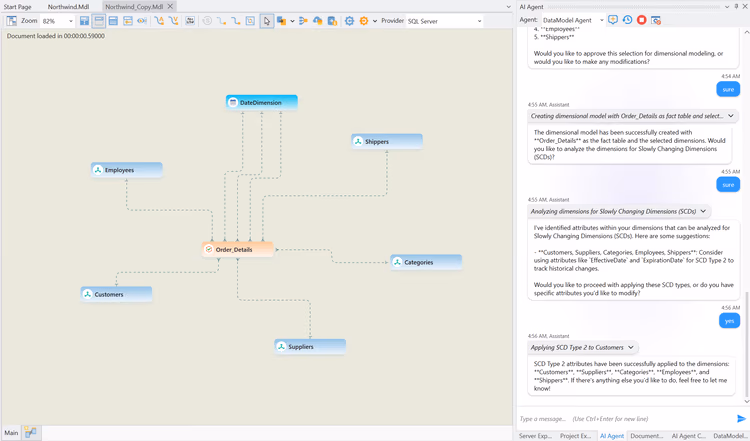Click the overview pane icon beside Zoom
750x441 pixels.
(11, 21)
